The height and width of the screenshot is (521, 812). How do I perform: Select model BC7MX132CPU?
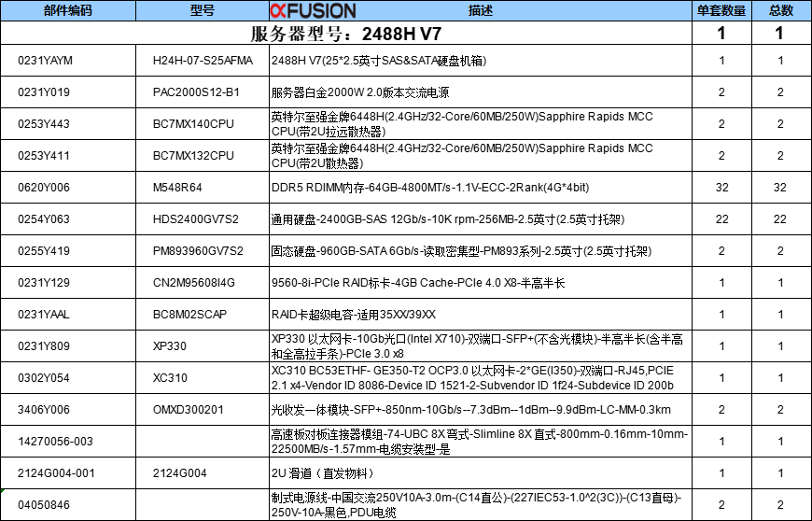point(193,155)
